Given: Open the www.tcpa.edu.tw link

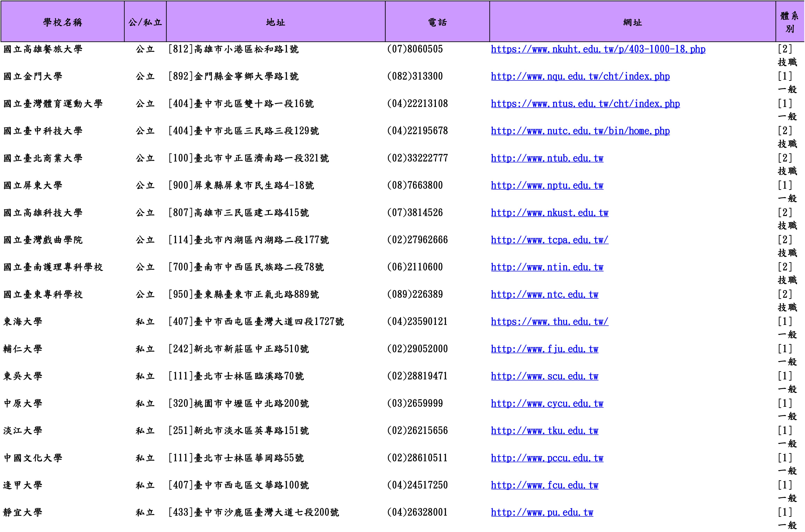Looking at the screenshot, I should click(x=549, y=240).
